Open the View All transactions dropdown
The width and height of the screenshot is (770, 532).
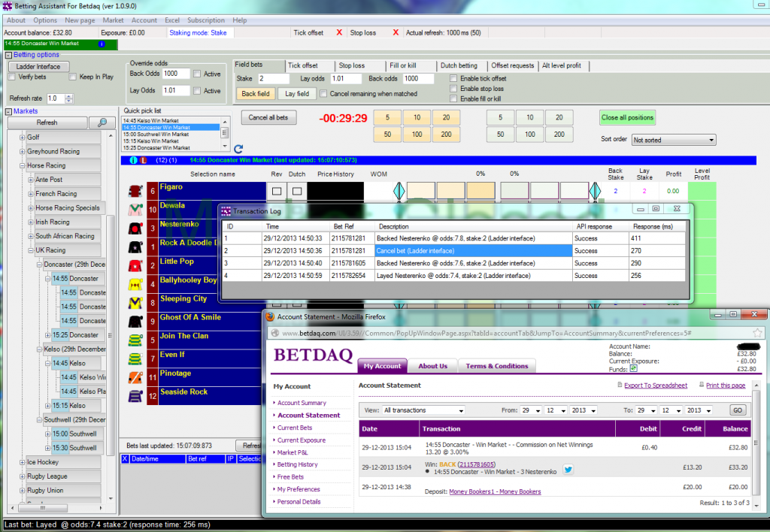tap(423, 410)
